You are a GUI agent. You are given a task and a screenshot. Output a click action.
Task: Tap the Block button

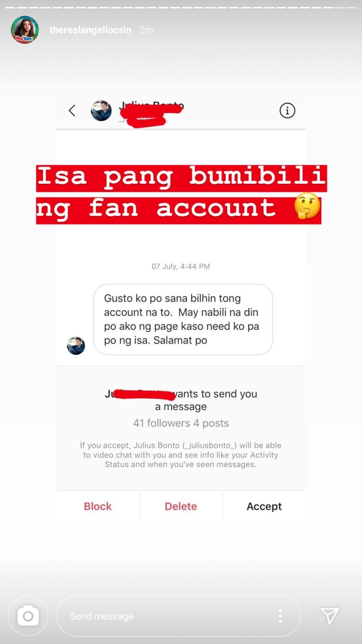98,506
